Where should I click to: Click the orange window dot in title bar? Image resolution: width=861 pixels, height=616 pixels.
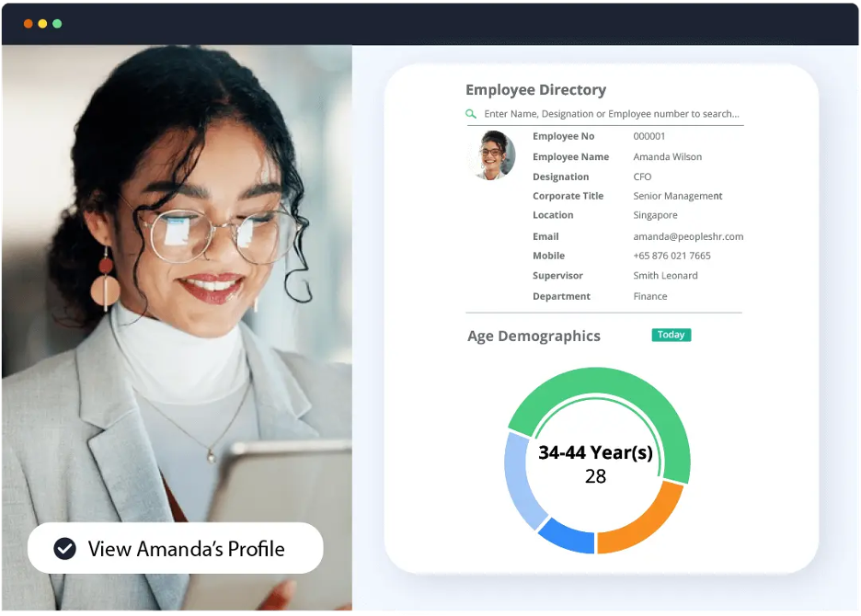28,24
